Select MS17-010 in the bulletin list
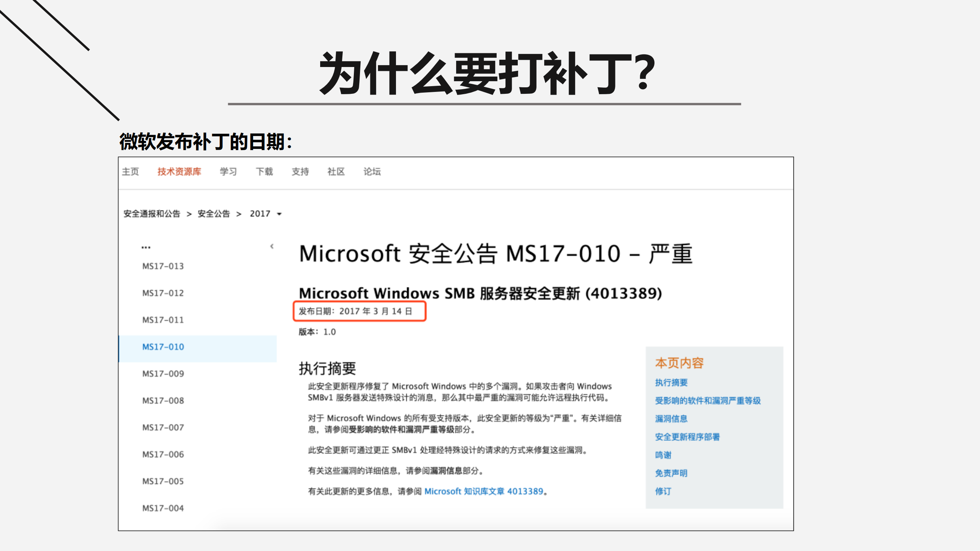The image size is (980, 551). pyautogui.click(x=162, y=347)
